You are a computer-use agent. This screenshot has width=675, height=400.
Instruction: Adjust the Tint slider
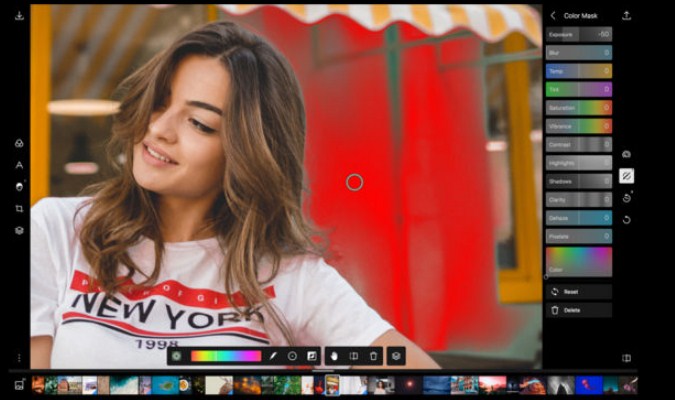pyautogui.click(x=579, y=90)
